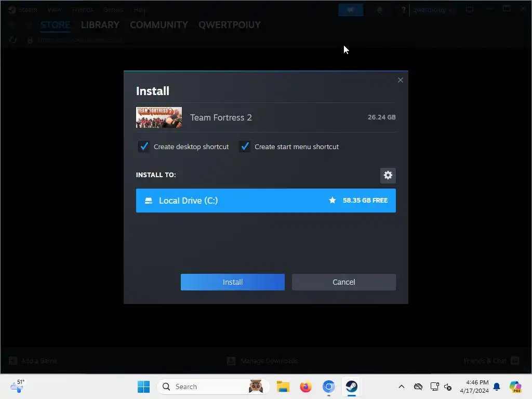Image resolution: width=532 pixels, height=399 pixels.
Task: Open Windows notification bell
Action: point(497,387)
